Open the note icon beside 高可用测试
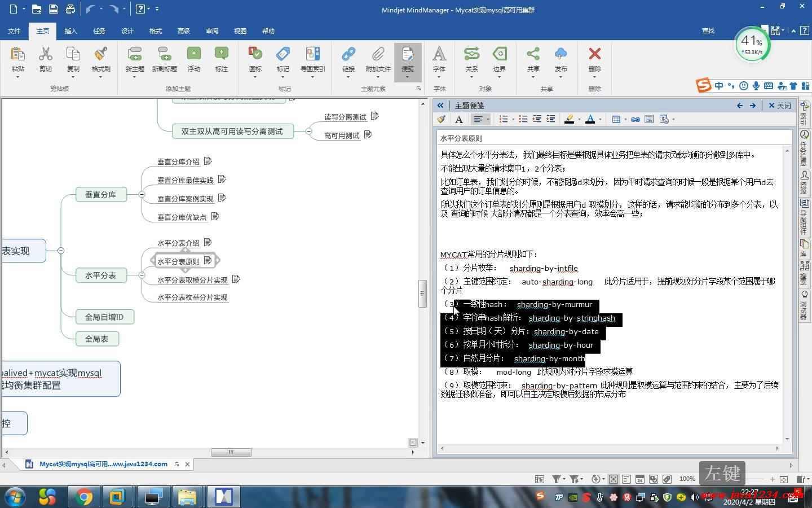The width and height of the screenshot is (812, 508). coord(368,134)
